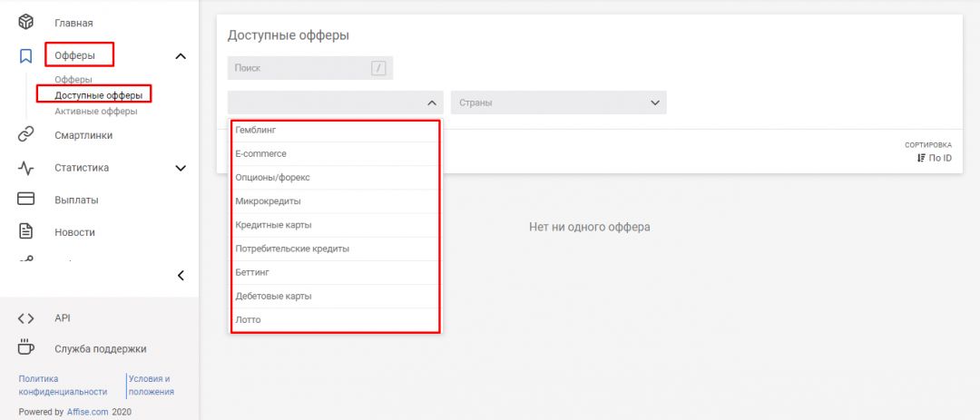This screenshot has height=420, width=980.
Task: Click the card icon beside Выплаты
Action: pos(26,200)
